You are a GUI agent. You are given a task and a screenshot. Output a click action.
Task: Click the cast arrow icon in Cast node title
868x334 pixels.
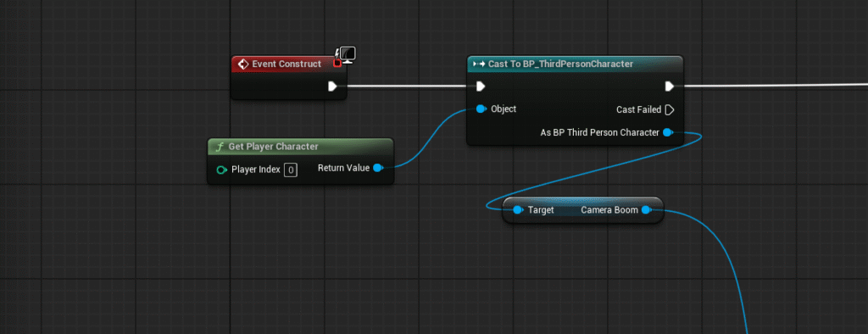[479, 64]
